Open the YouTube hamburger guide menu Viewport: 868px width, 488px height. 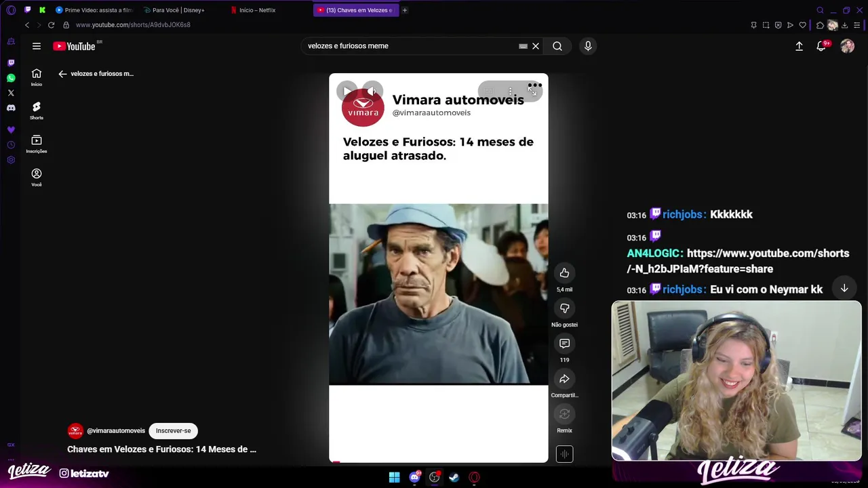point(37,46)
